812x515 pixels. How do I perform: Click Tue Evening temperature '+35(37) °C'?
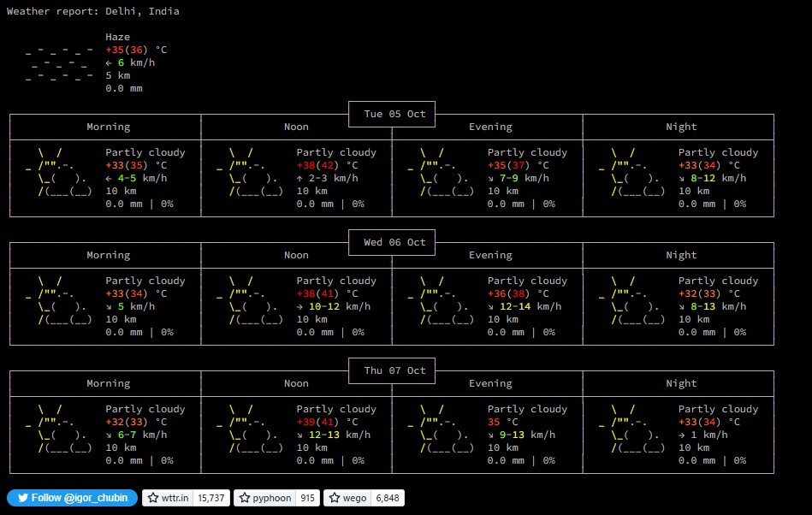tap(519, 165)
